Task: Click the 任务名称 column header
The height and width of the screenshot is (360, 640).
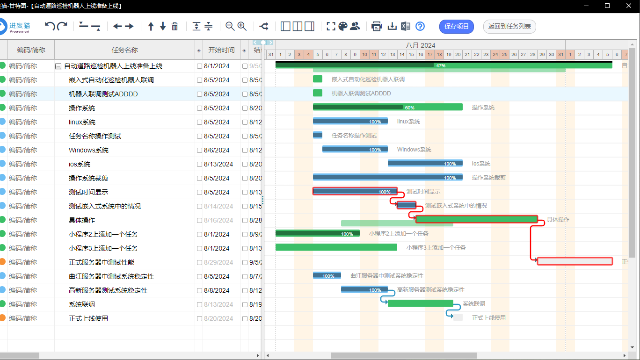Action: tap(124, 50)
